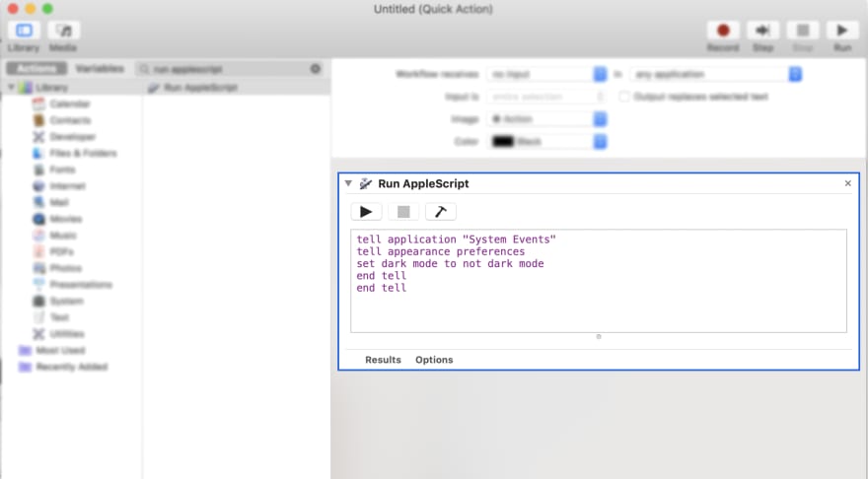Run the AppleScript with play button
This screenshot has width=868, height=479.
coord(366,212)
